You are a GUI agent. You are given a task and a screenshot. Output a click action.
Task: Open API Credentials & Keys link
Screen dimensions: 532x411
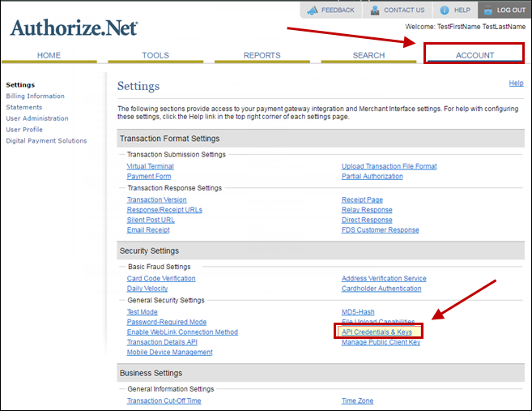(377, 332)
